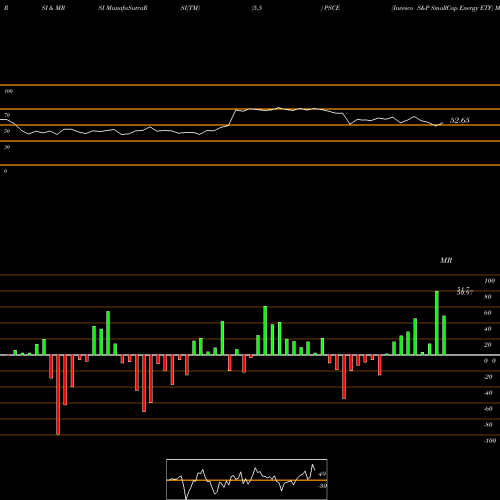Click the RSI value 52.65 label
Screen dimensions: 500x500
(459, 120)
